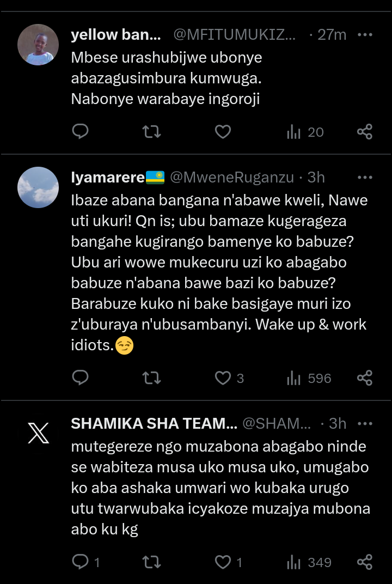Repost the yellow banana tweet
Viewport: 392px width, 584px height.
pyautogui.click(x=151, y=131)
